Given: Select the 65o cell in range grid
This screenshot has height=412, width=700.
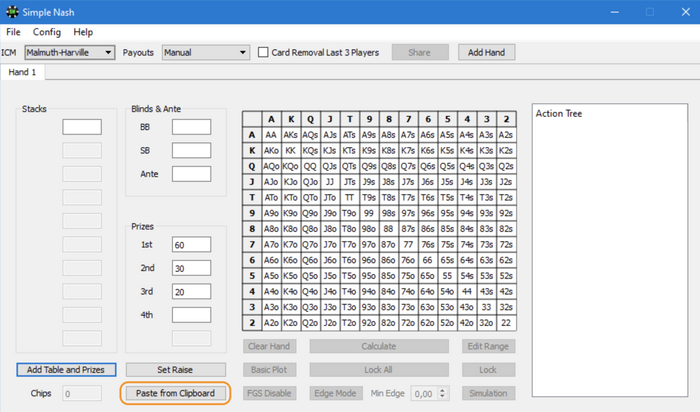Looking at the screenshot, I should 428,276.
